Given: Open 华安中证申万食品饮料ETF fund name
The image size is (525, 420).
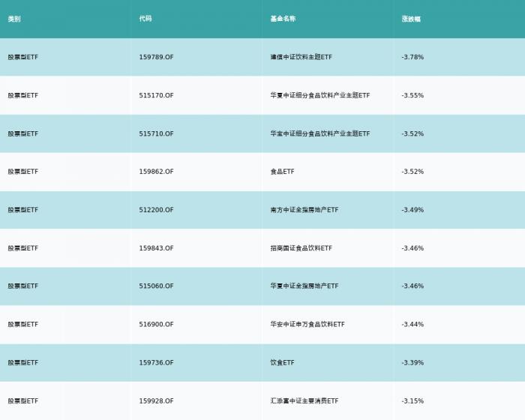Looking at the screenshot, I should pyautogui.click(x=307, y=324).
